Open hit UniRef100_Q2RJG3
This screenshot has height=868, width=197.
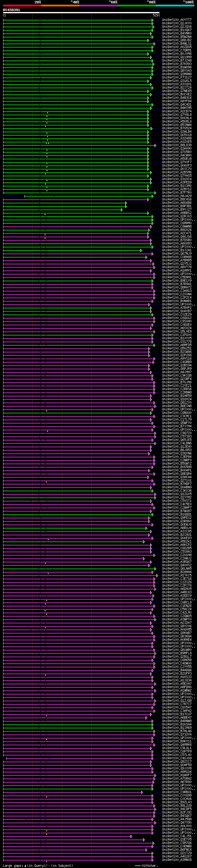coord(177,216)
